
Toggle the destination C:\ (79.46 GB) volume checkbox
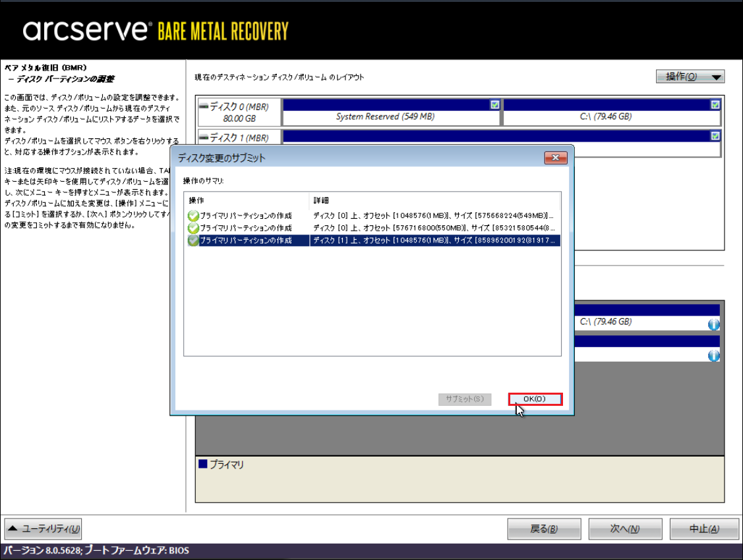tap(715, 105)
